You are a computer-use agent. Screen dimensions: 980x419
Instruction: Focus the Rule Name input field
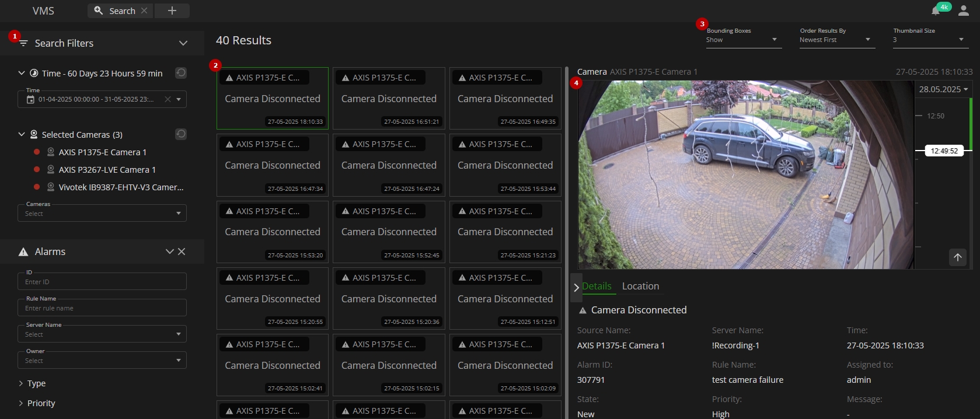coord(102,308)
